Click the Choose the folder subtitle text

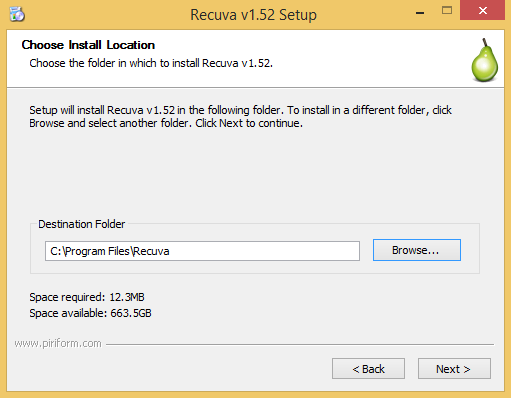pos(151,63)
